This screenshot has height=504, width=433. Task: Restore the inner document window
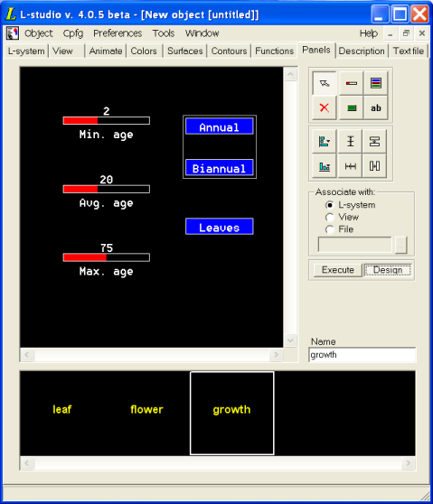point(406,33)
